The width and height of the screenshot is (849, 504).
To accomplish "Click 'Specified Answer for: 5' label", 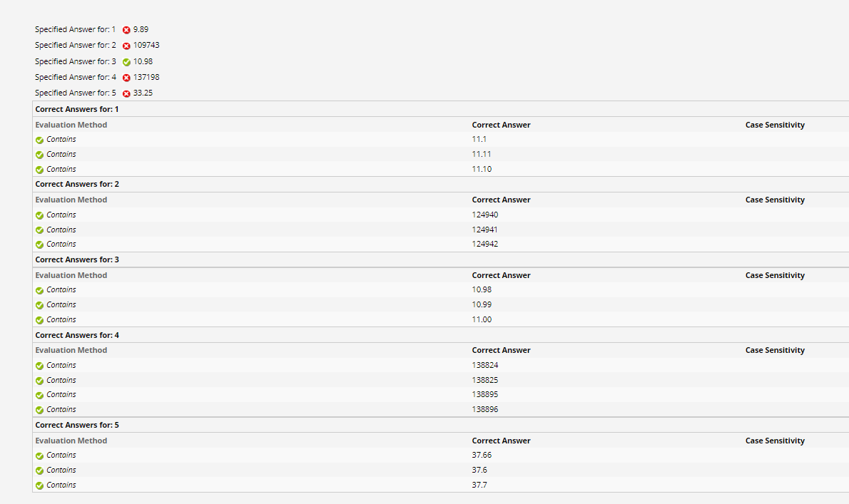I will pos(75,93).
